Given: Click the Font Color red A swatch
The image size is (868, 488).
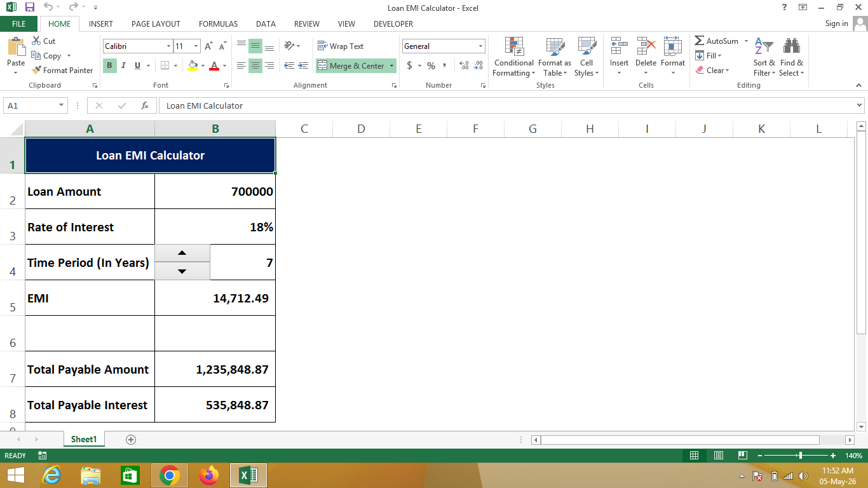Looking at the screenshot, I should (x=214, y=65).
